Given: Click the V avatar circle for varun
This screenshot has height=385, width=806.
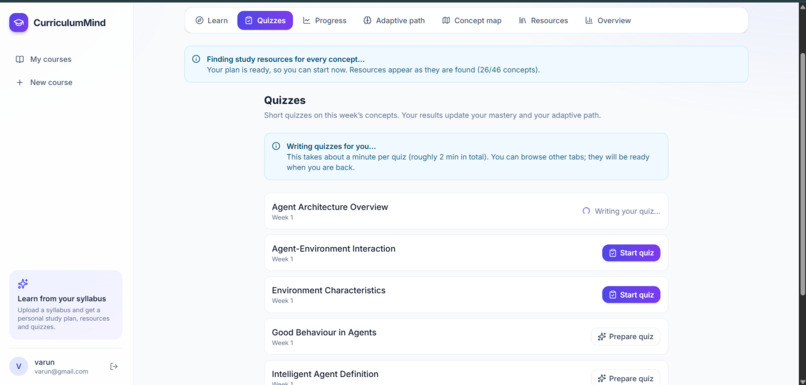Looking at the screenshot, I should 19,366.
